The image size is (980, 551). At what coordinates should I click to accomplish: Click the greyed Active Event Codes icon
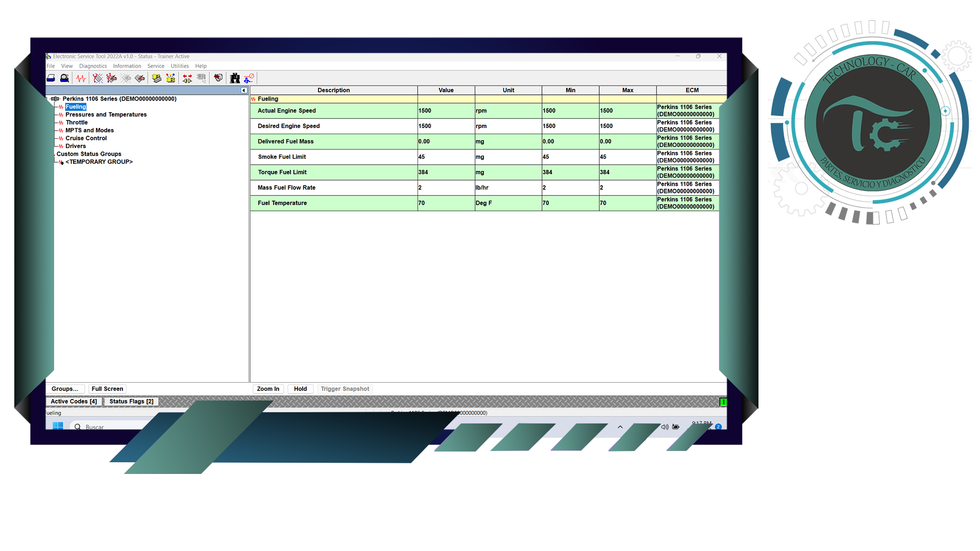pyautogui.click(x=126, y=78)
